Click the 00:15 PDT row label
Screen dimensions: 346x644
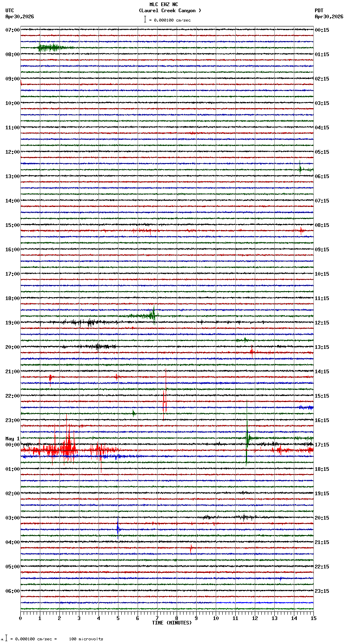(322, 30)
